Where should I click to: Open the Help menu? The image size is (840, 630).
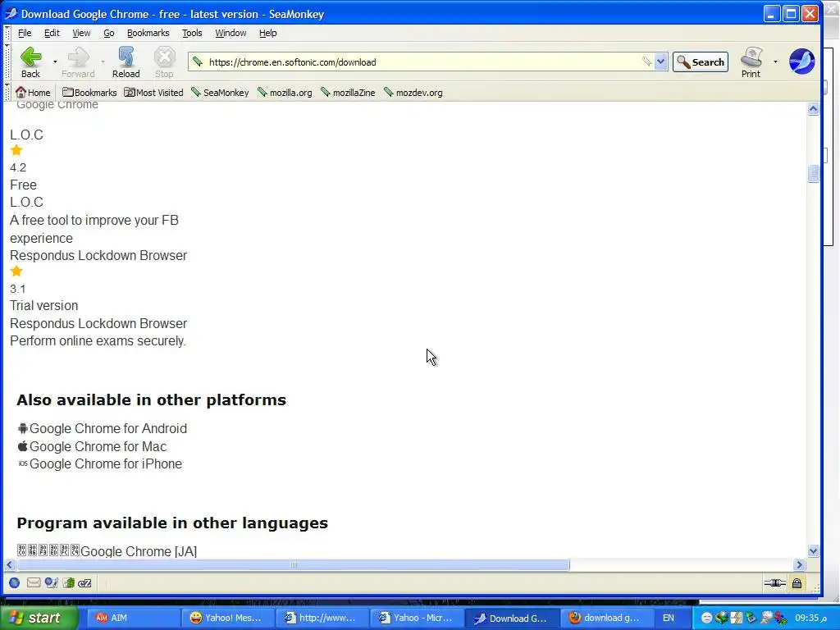(x=268, y=33)
